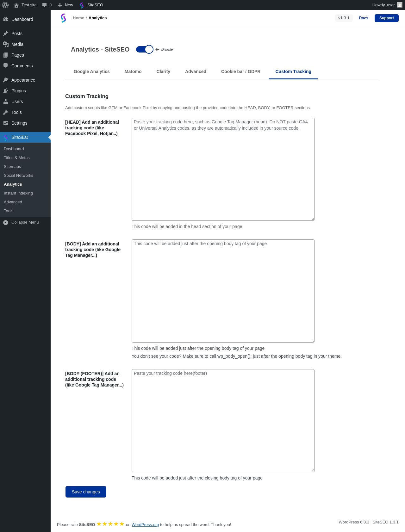
Task: Click the Users person icon
Action: [6, 102]
